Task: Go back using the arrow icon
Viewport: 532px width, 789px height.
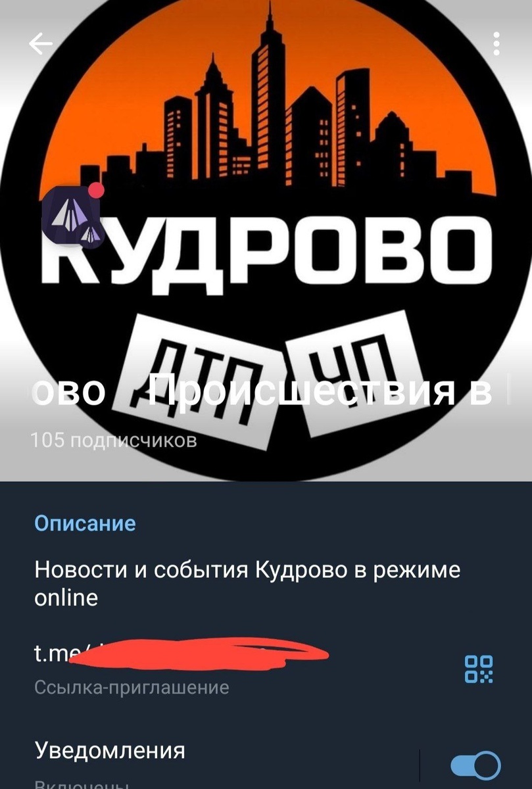Action: pos(40,44)
